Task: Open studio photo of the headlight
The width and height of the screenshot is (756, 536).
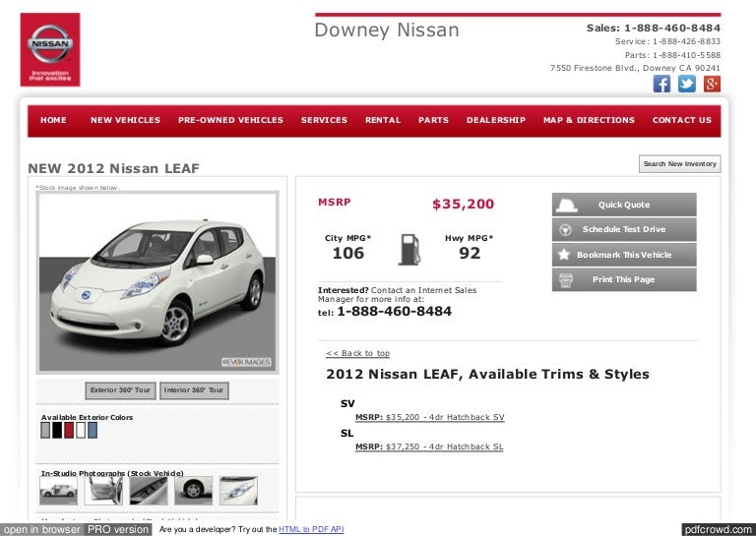Action: (238, 491)
